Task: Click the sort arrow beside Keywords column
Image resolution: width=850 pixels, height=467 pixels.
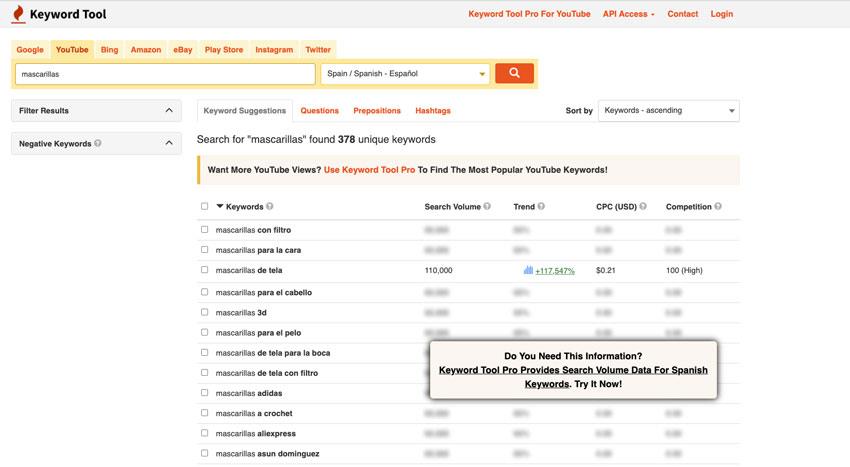Action: tap(220, 206)
